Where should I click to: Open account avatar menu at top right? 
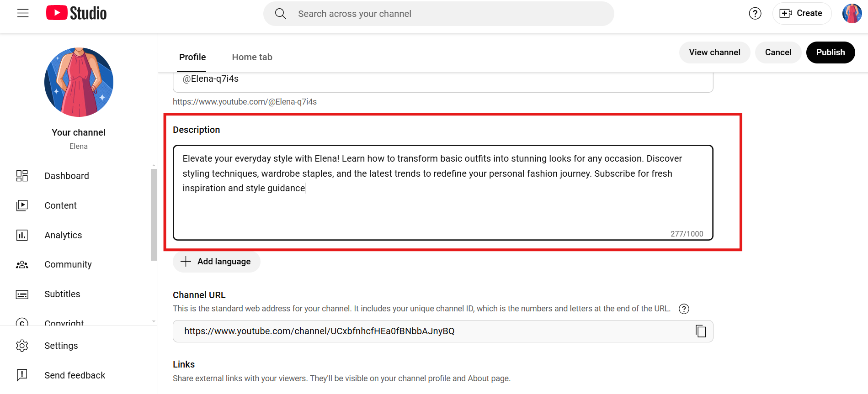[x=852, y=14]
